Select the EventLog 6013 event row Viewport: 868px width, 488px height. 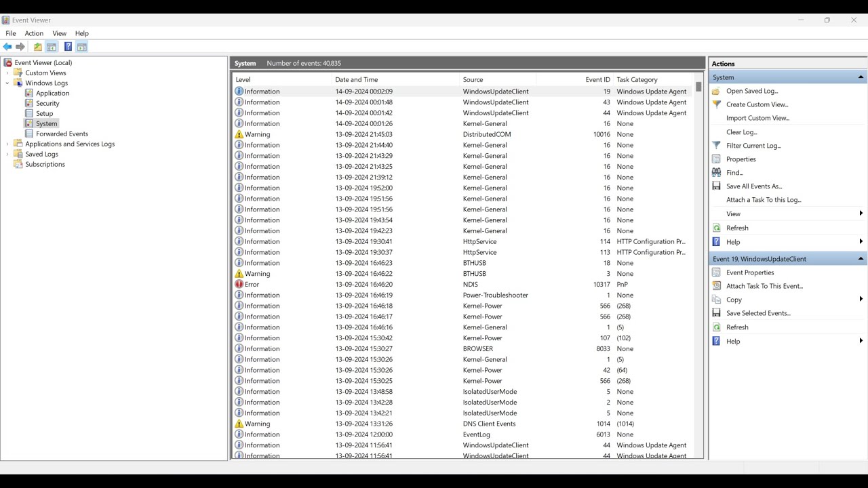(463, 434)
